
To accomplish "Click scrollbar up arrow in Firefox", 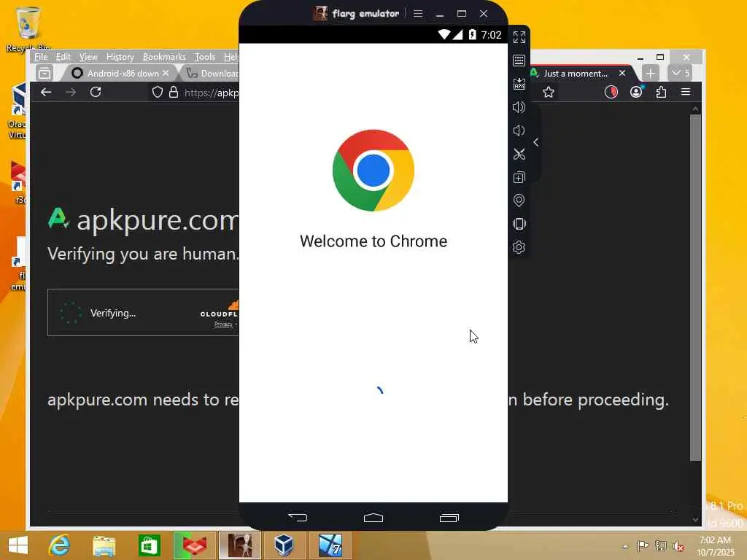I will (695, 109).
